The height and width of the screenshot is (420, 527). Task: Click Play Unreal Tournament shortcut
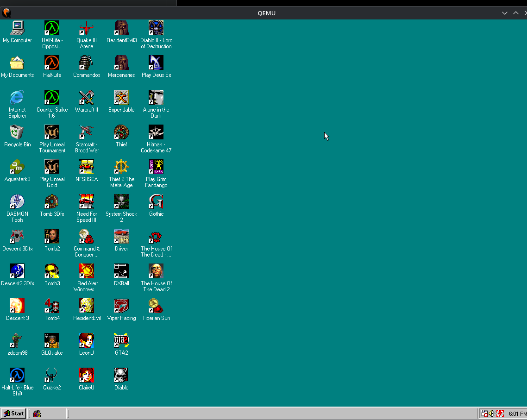tap(52, 132)
